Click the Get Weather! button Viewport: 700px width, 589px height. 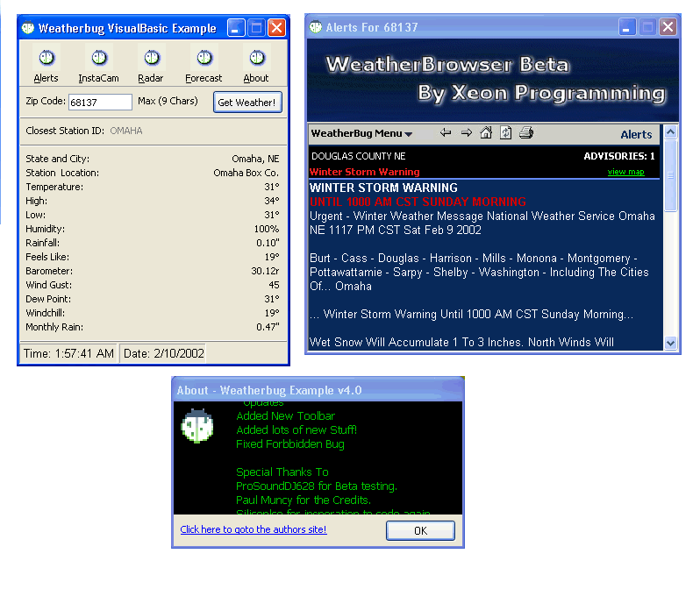247,103
